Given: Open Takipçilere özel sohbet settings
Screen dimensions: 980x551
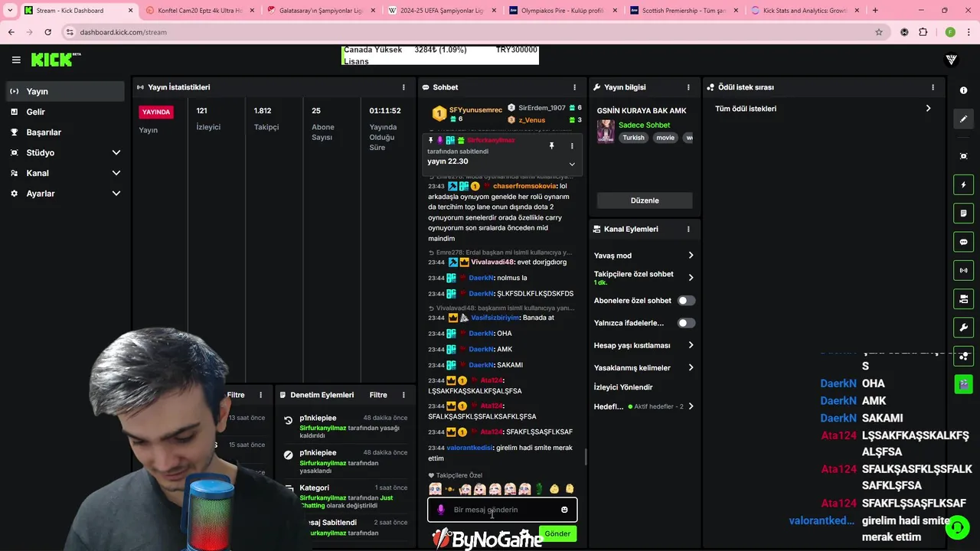Looking at the screenshot, I should click(691, 278).
